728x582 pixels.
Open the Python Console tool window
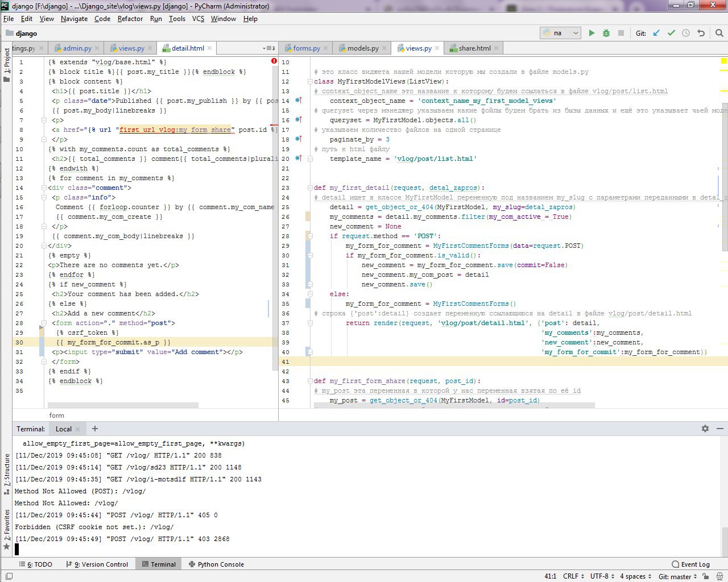coord(216,564)
